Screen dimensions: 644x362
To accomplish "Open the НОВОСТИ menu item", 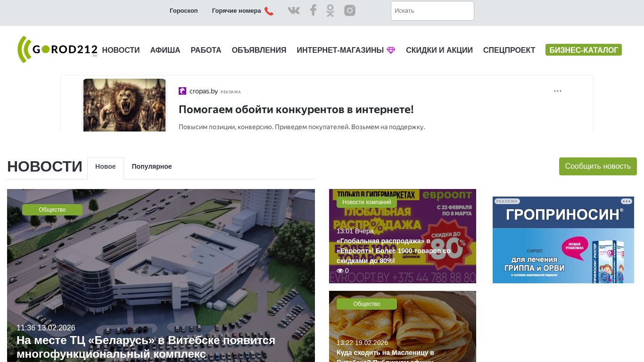I will [x=121, y=50].
